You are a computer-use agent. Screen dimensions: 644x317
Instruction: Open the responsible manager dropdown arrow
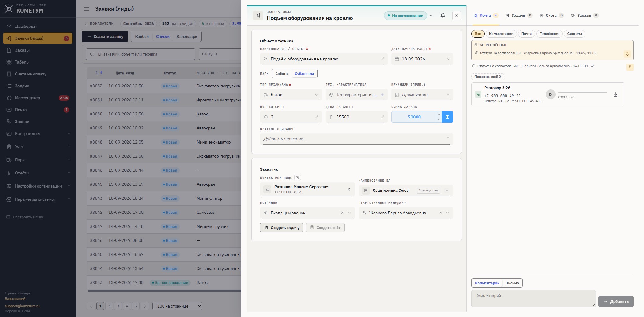coord(448,213)
